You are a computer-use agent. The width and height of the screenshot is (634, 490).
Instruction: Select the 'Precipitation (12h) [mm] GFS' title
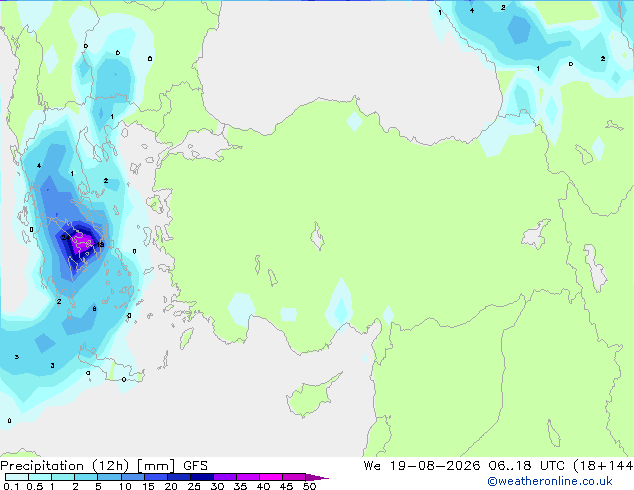[104, 466]
